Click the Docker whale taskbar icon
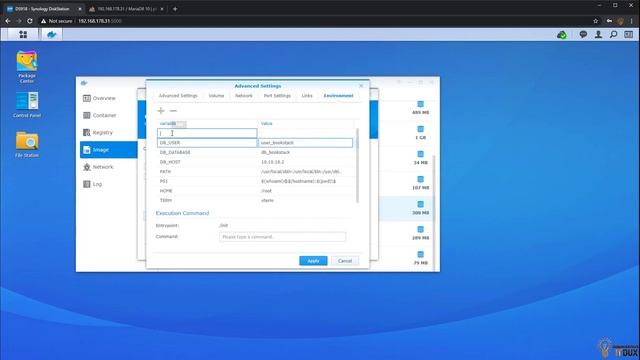The image size is (640, 360). coord(52,35)
